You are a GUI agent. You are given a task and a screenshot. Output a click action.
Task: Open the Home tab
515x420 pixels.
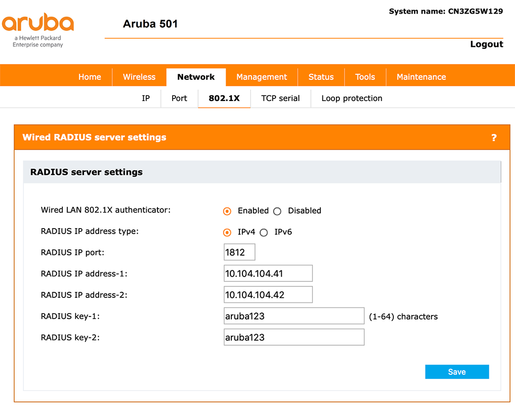(90, 77)
